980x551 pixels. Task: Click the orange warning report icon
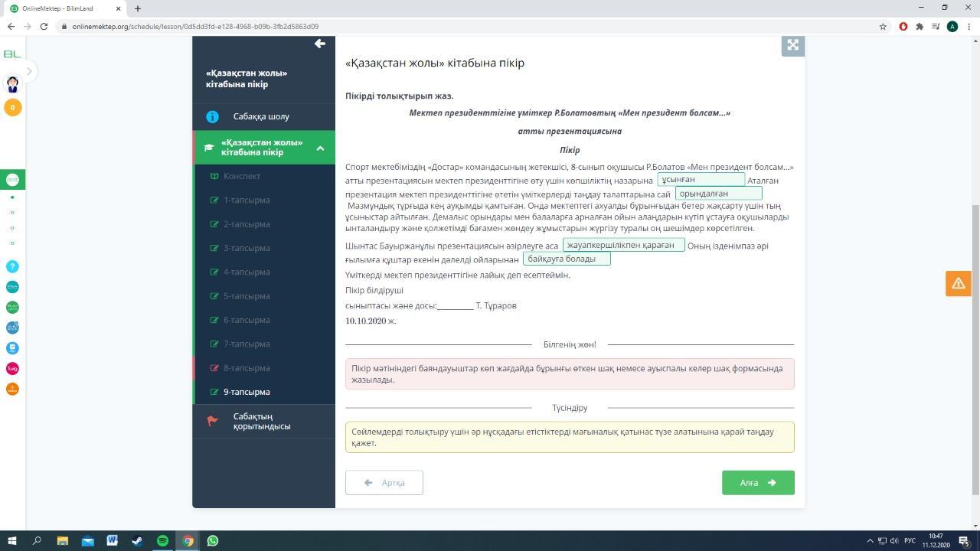pyautogui.click(x=959, y=283)
